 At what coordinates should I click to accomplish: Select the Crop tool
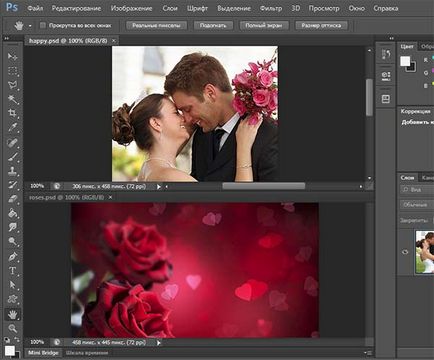pos(12,113)
